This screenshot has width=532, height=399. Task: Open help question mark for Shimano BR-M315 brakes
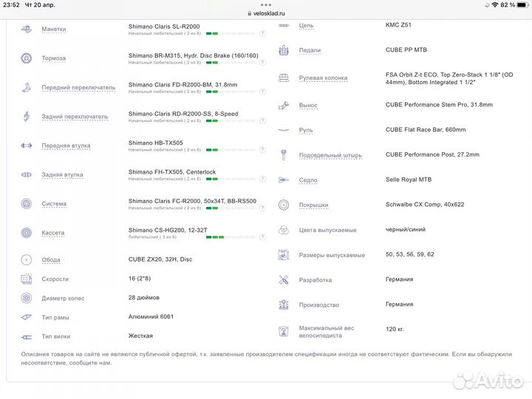coord(262,63)
